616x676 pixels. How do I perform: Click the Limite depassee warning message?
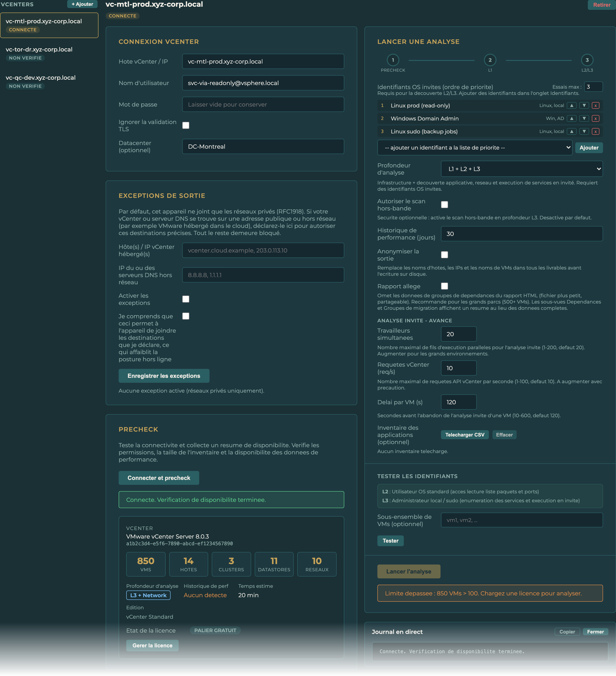[490, 593]
